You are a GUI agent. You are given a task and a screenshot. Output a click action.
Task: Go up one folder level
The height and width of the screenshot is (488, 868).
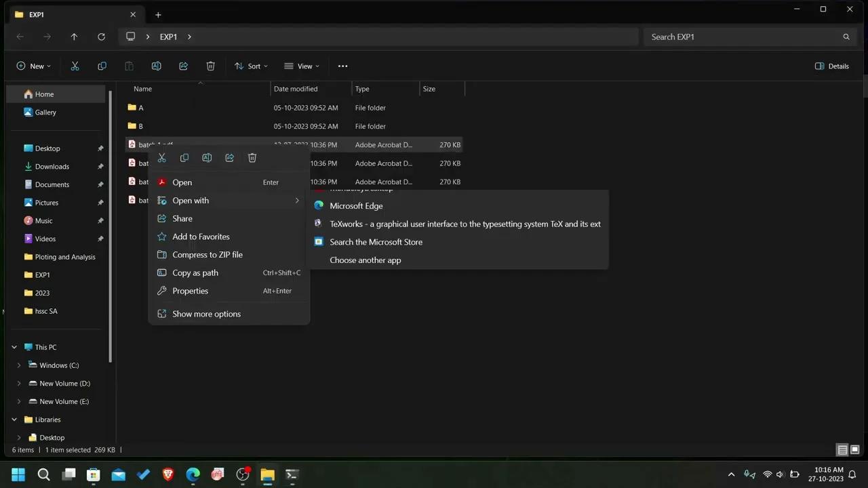74,37
